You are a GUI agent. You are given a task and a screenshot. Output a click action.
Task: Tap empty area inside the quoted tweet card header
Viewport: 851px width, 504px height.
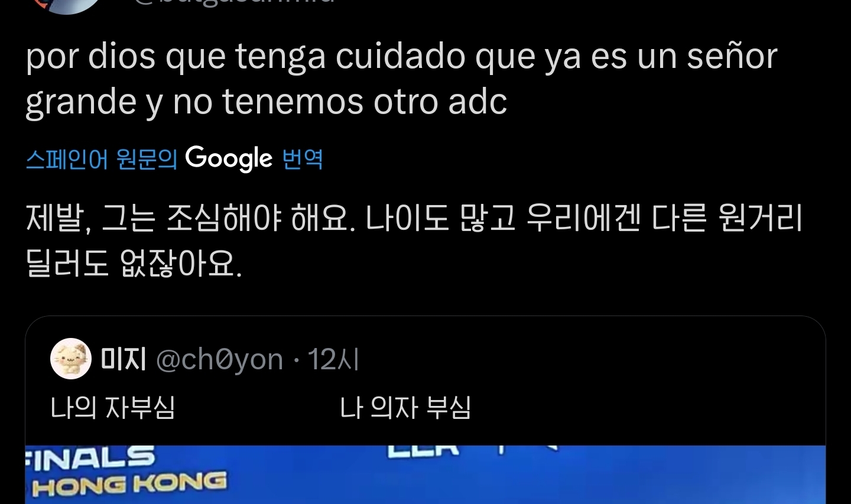click(x=591, y=359)
